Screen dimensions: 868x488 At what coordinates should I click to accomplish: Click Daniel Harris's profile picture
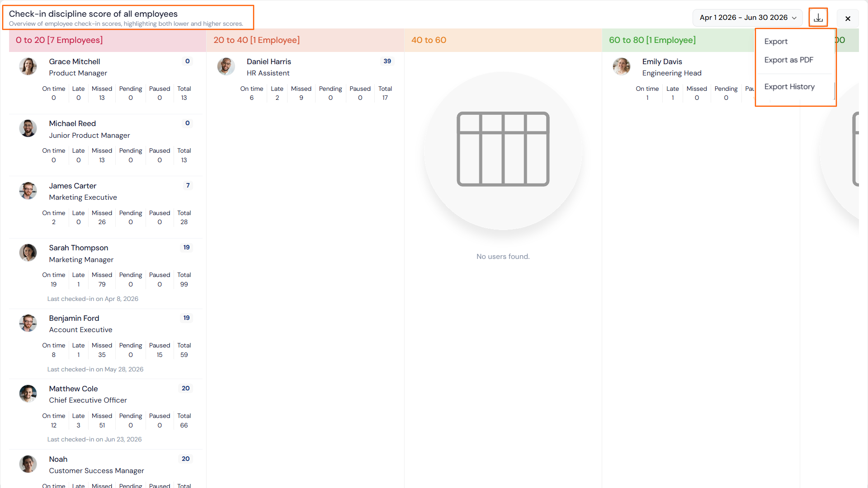coord(226,66)
